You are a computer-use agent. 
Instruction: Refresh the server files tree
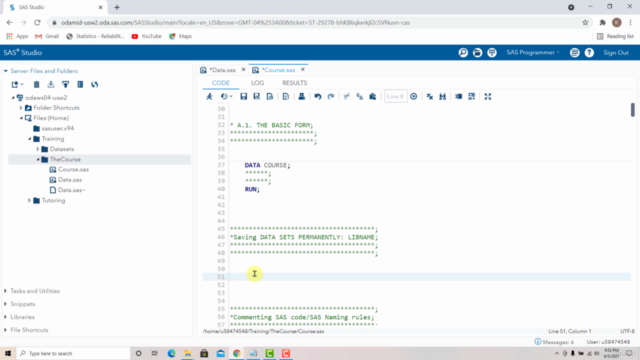[x=95, y=84]
